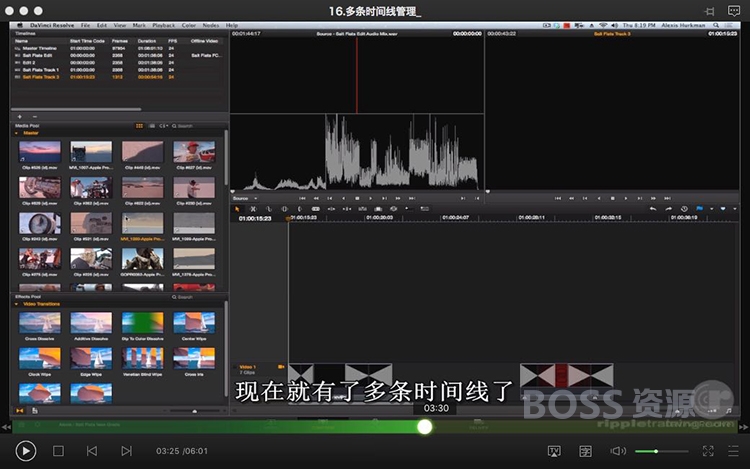The width and height of the screenshot is (750, 469).
Task: Open Spotlight search in the macOS menu bar
Action: coord(716,25)
